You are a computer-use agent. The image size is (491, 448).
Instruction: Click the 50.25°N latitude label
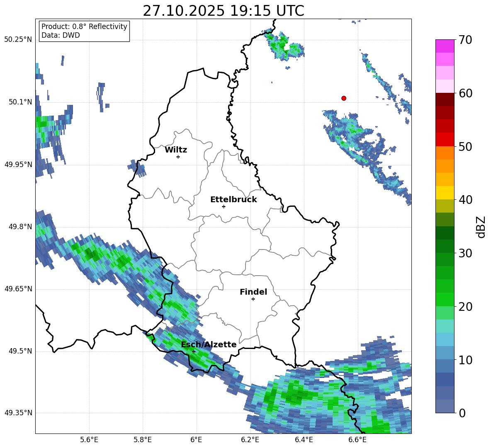pyautogui.click(x=19, y=40)
